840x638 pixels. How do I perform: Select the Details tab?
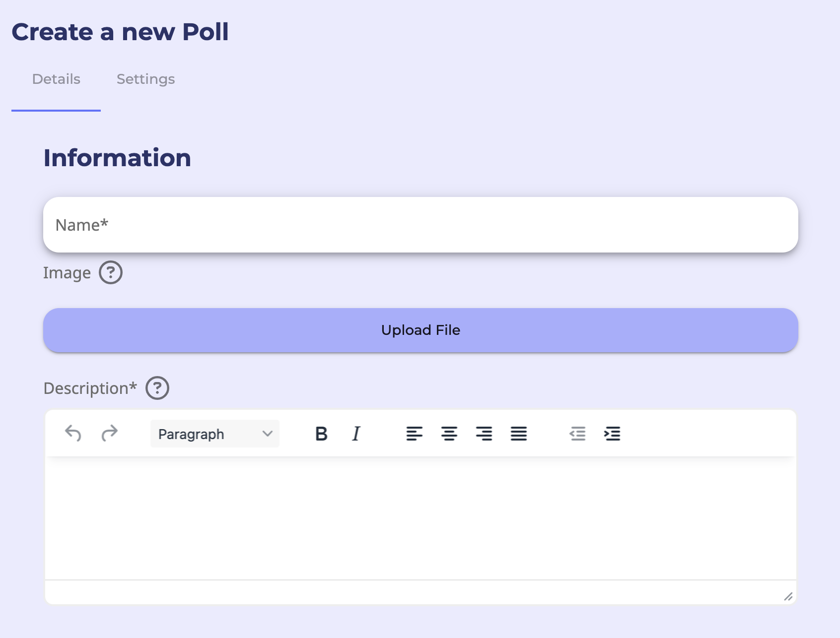[56, 79]
